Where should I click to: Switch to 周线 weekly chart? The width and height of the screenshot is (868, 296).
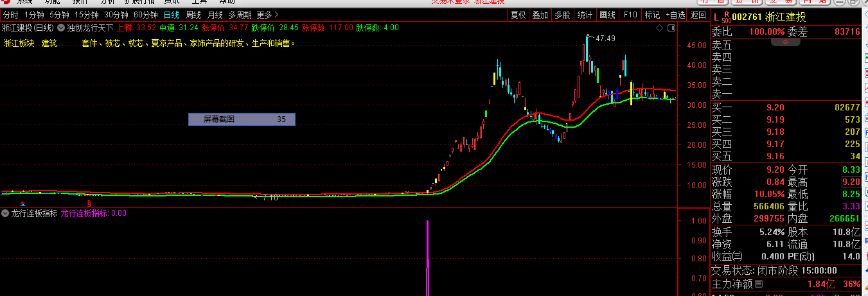[193, 15]
